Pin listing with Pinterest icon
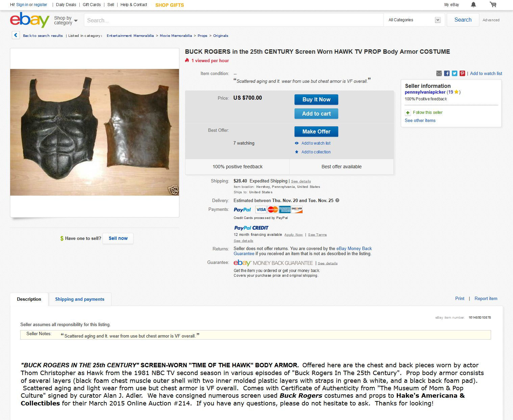This screenshot has height=420, width=513. pyautogui.click(x=462, y=73)
